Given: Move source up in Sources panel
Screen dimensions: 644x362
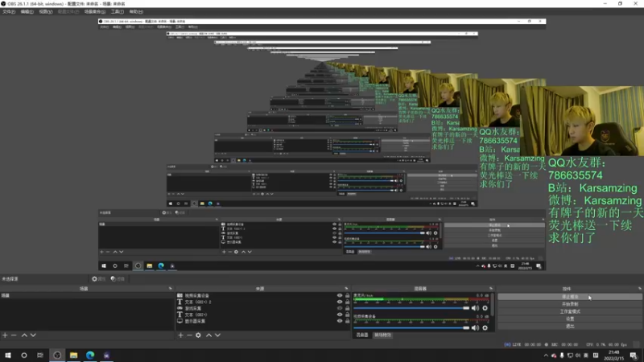Looking at the screenshot, I should [x=208, y=335].
